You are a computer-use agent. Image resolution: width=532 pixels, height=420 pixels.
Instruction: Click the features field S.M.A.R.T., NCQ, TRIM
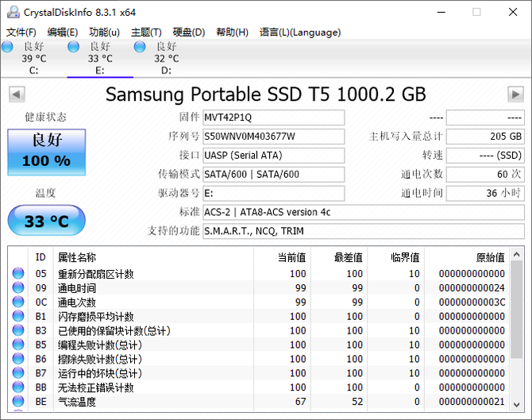pos(364,231)
